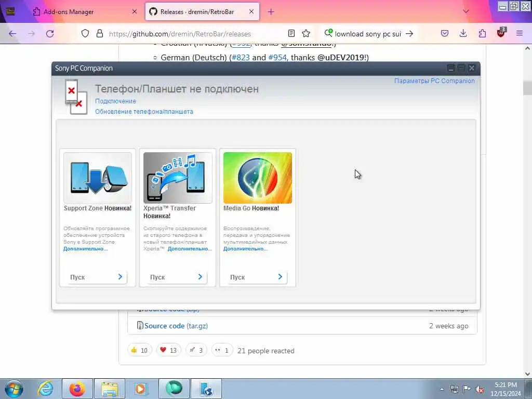
Task: Open Дополнительно link under Media Go
Action: (246, 249)
